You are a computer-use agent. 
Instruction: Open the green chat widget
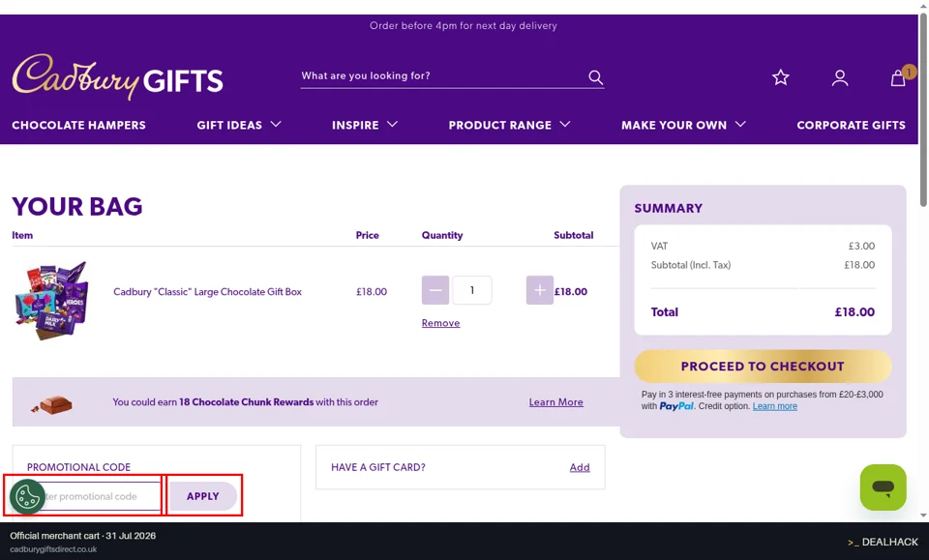point(883,487)
